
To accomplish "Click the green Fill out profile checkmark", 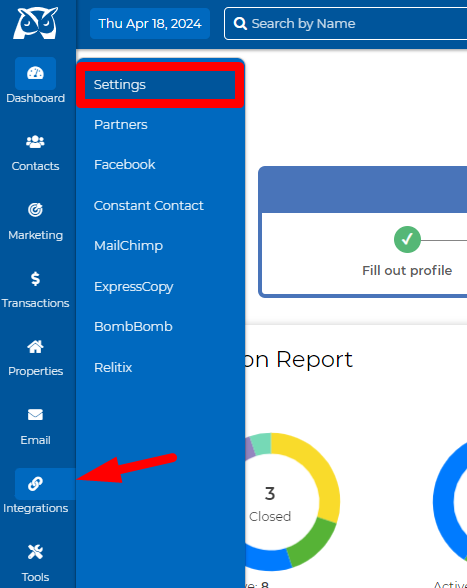I will pos(407,239).
